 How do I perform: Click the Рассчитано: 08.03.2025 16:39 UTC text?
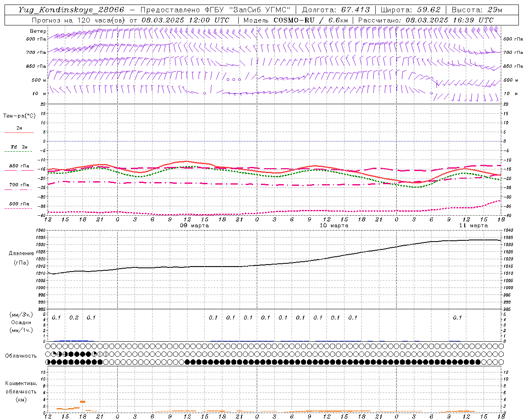click(x=426, y=20)
